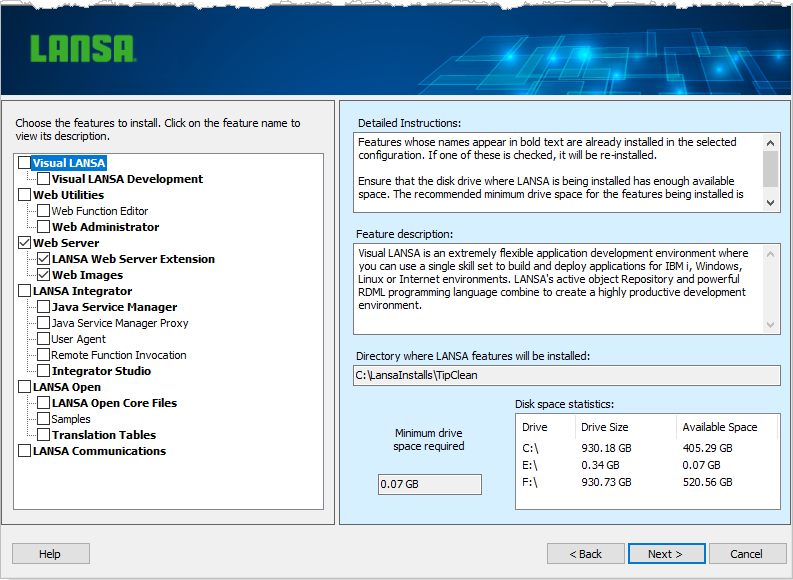Click the install directory field
This screenshot has width=793, height=580.
click(x=566, y=375)
